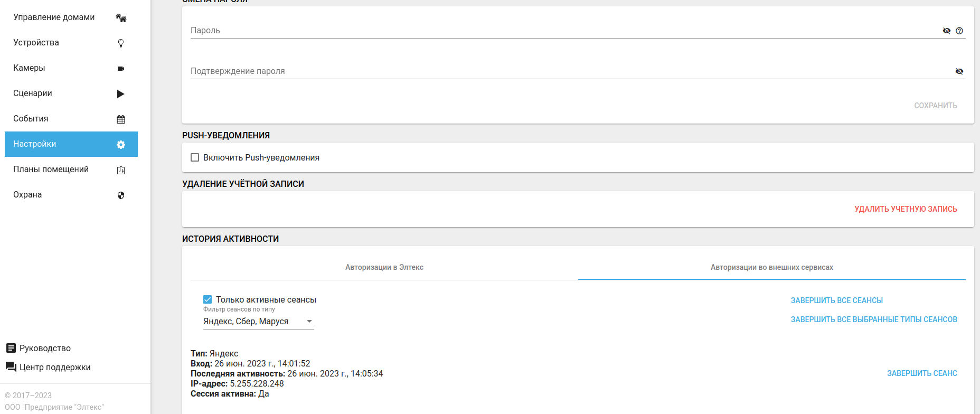Enable Push notifications checkbox

click(x=195, y=157)
